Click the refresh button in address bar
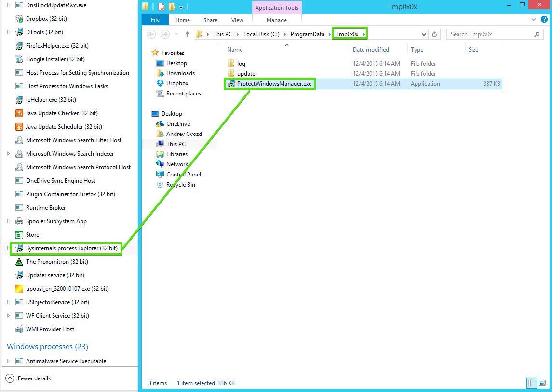The width and height of the screenshot is (552, 392). pos(434,34)
